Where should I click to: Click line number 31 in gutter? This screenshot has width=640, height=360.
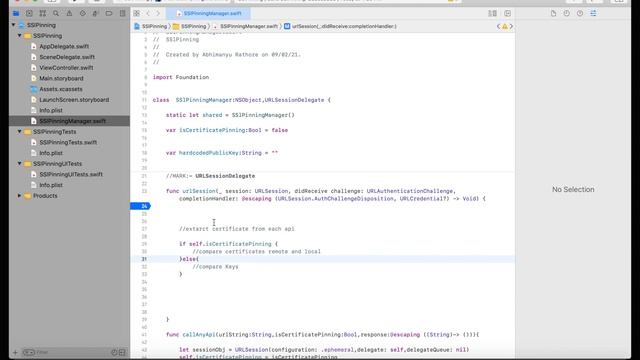click(x=144, y=259)
